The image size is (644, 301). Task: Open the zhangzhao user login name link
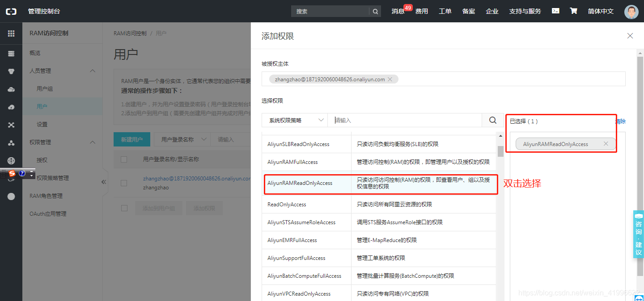197,178
